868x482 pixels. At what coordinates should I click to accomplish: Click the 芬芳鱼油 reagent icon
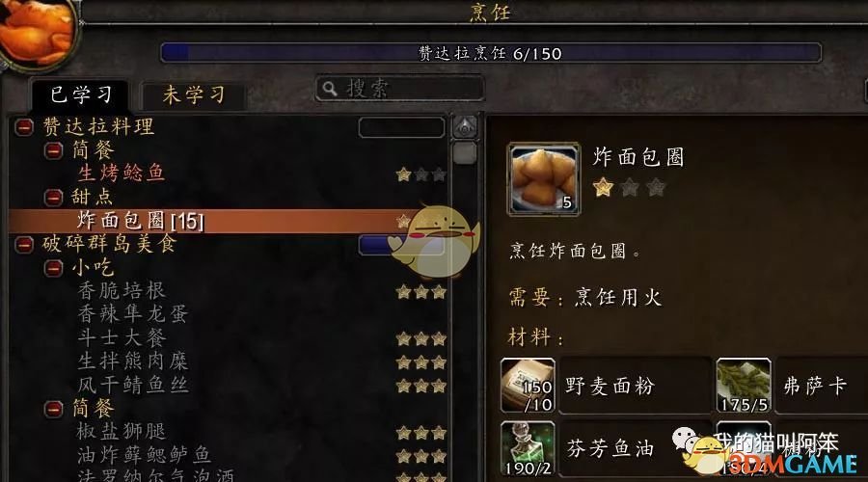tap(528, 448)
